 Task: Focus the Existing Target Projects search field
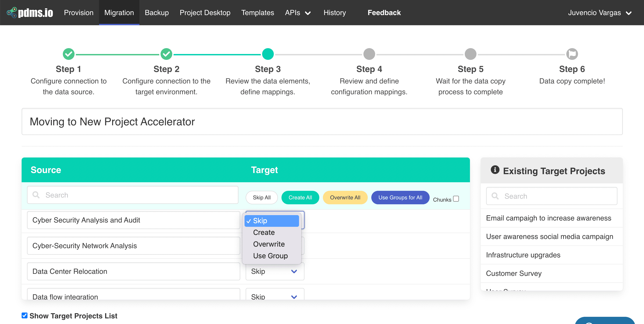(x=551, y=196)
